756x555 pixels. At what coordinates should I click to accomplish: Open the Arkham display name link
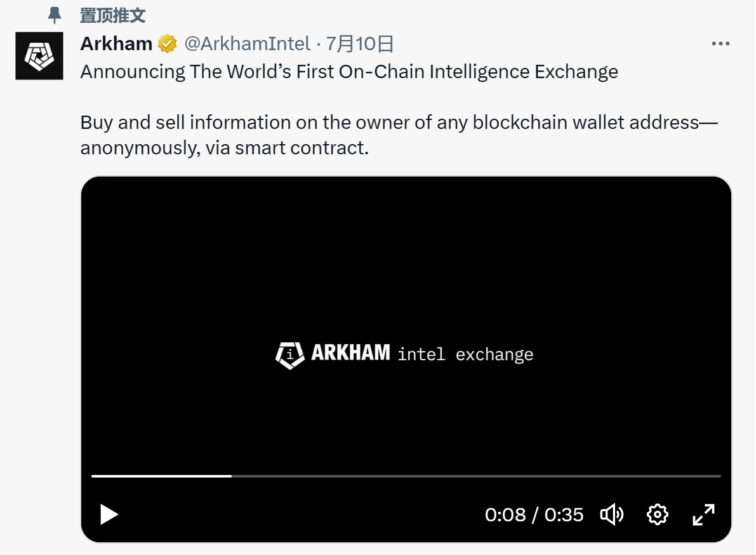[116, 44]
